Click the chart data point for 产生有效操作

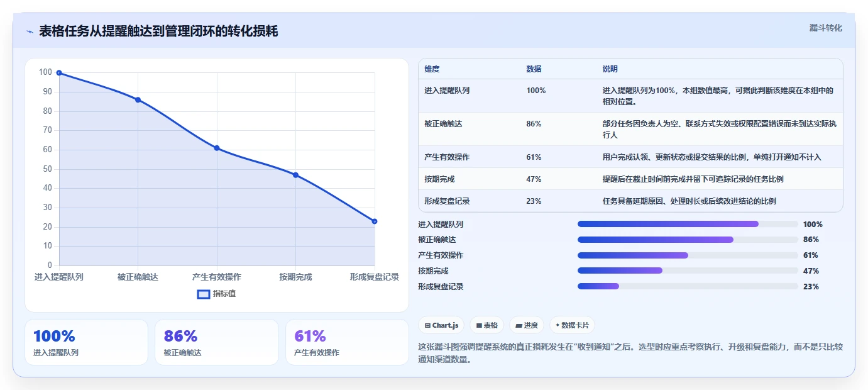click(217, 148)
